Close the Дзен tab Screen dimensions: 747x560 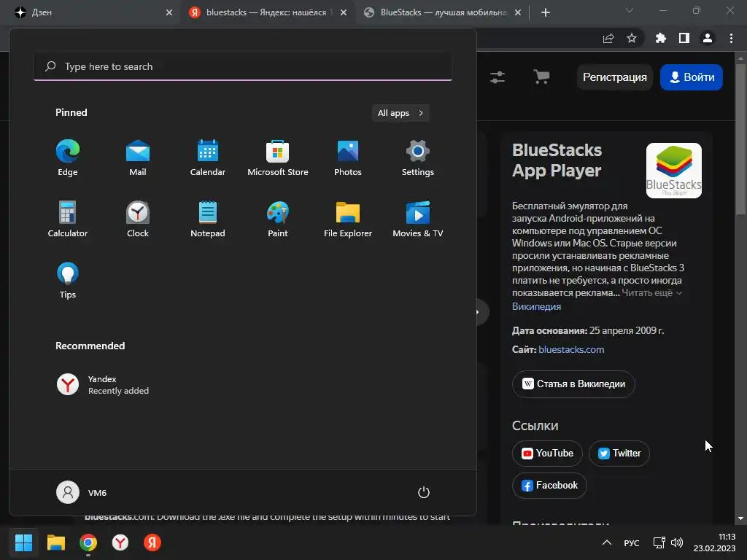click(169, 12)
